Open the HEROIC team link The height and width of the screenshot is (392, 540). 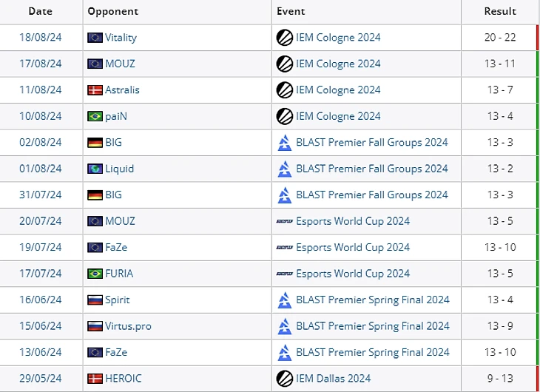pyautogui.click(x=123, y=379)
